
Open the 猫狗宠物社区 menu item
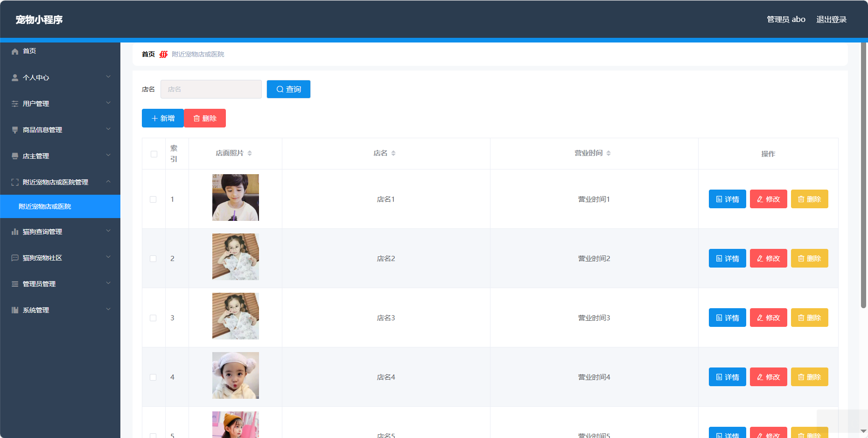tap(60, 258)
